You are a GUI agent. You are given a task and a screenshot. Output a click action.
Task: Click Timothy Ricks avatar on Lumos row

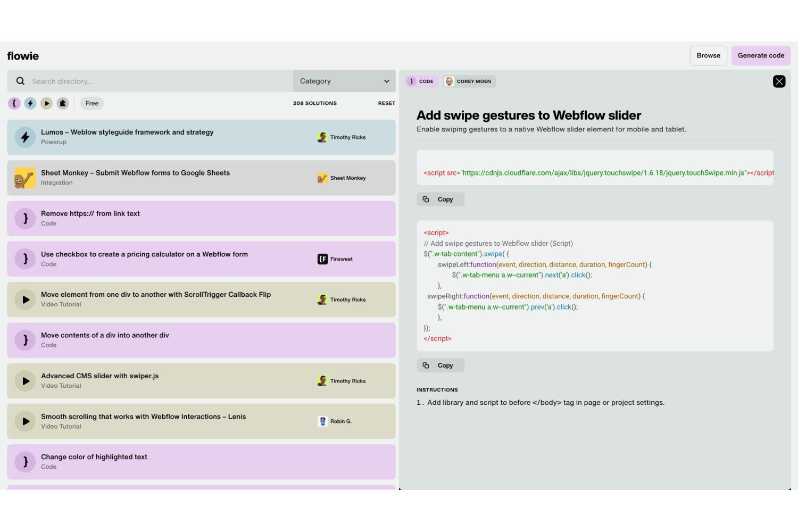[x=322, y=137]
